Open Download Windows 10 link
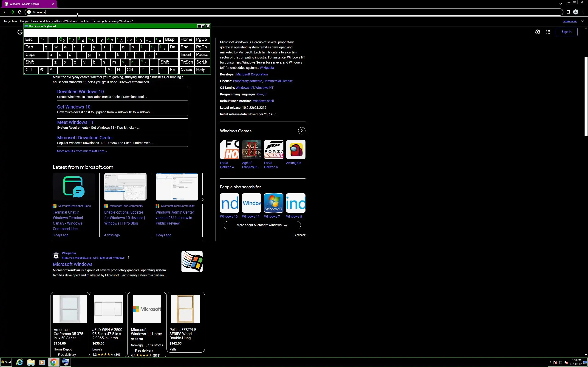 (80, 92)
